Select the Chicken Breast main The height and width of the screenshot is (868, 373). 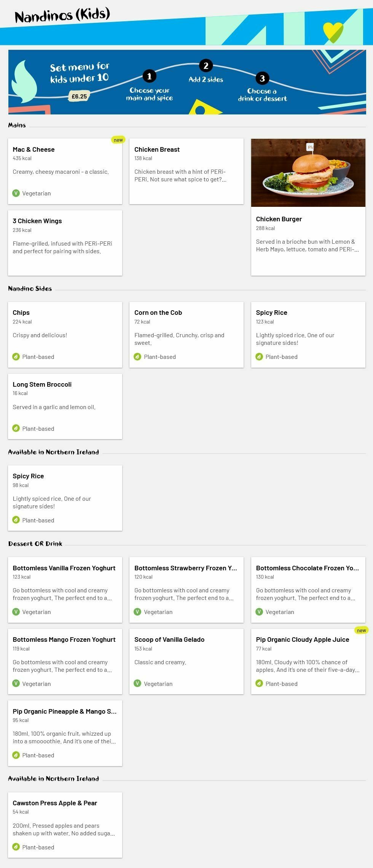click(186, 171)
